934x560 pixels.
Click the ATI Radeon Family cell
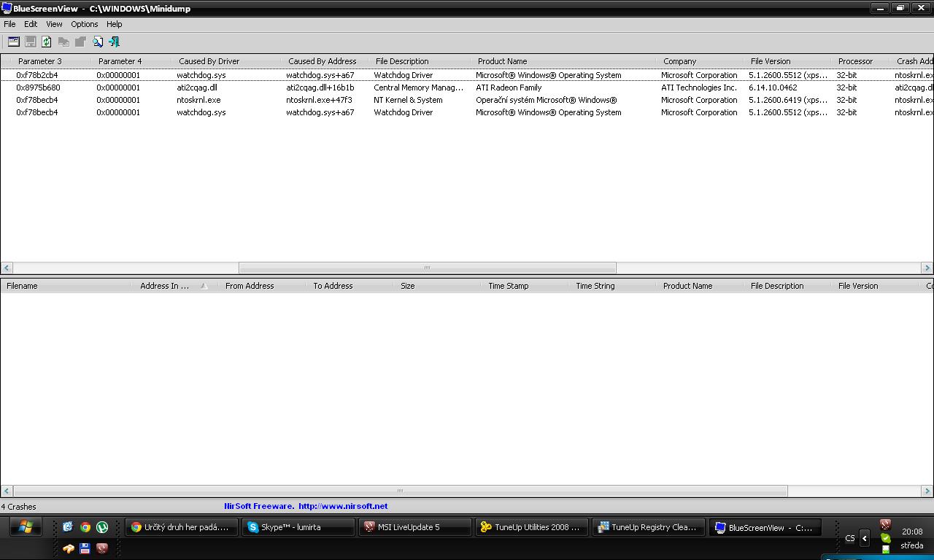[x=509, y=87]
